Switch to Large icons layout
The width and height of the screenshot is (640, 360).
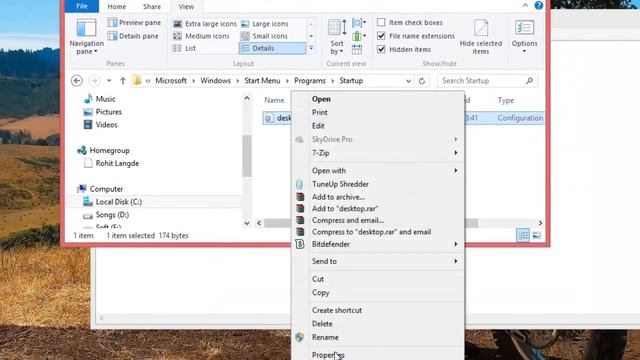pos(264,24)
